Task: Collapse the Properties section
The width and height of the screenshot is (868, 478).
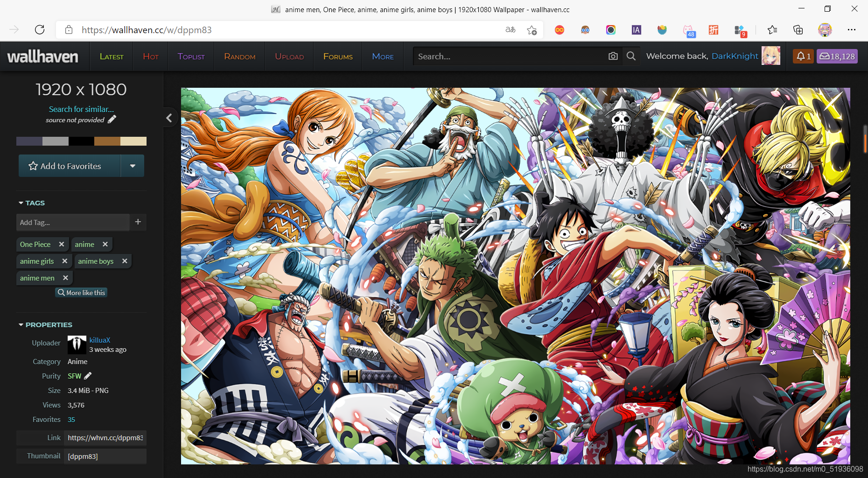Action: tap(45, 324)
